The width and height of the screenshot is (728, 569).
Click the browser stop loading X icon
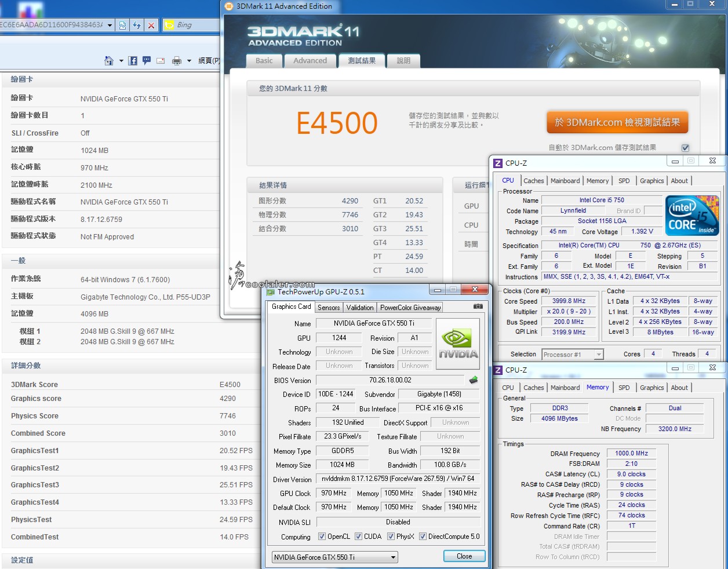tap(151, 25)
